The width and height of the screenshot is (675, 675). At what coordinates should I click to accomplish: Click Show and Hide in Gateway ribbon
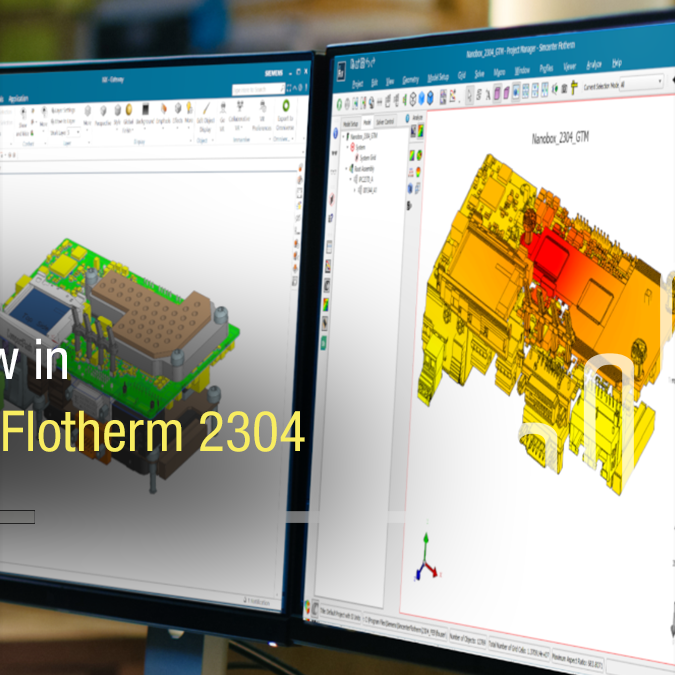(23, 124)
